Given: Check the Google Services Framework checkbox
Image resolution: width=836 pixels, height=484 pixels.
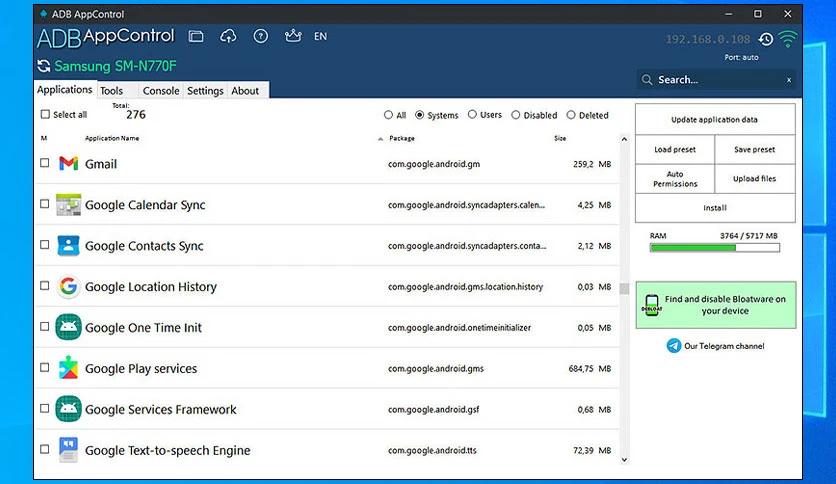Looking at the screenshot, I should pos(45,408).
